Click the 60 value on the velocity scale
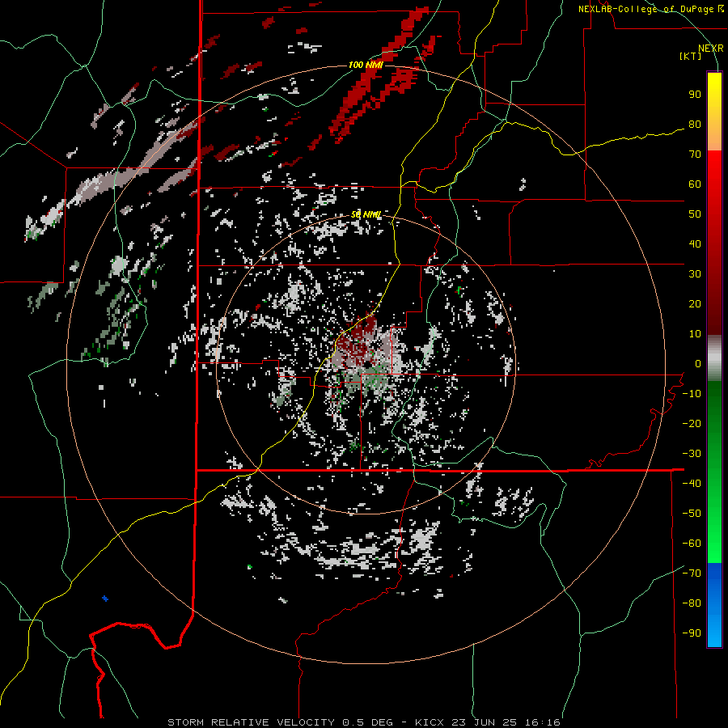Viewport: 728px width, 728px height. 695,184
